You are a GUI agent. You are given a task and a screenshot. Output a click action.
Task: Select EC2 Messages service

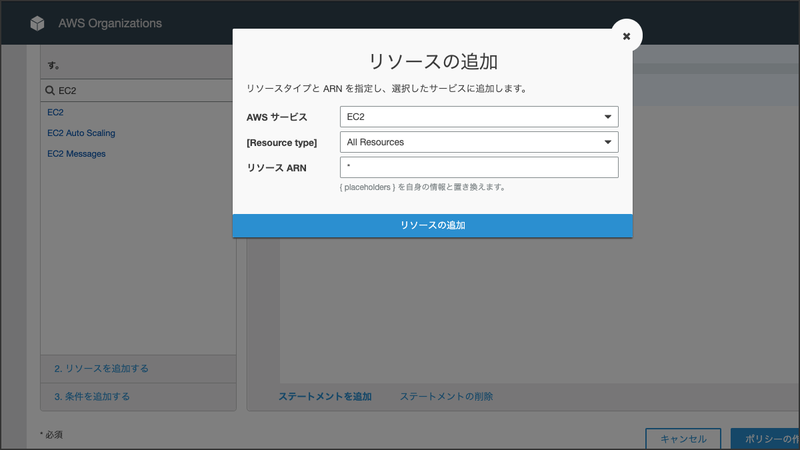[x=77, y=154]
